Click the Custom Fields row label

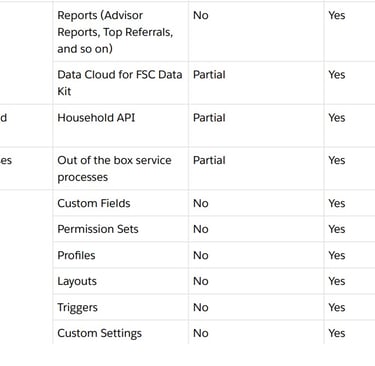coord(94,203)
